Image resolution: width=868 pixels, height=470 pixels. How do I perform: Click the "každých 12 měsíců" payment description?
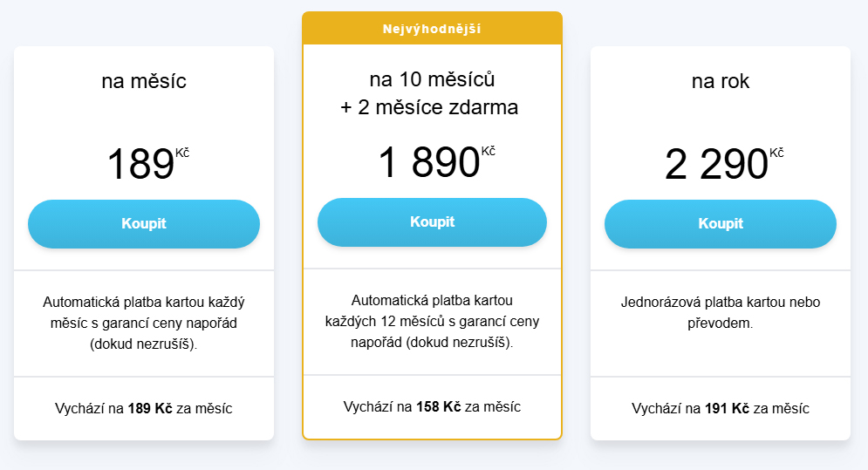[x=432, y=321]
